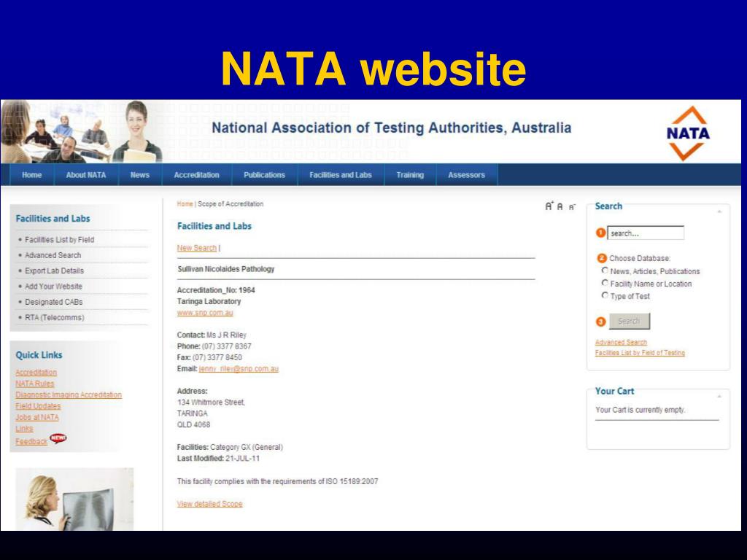Open the Links quick link

(24, 429)
